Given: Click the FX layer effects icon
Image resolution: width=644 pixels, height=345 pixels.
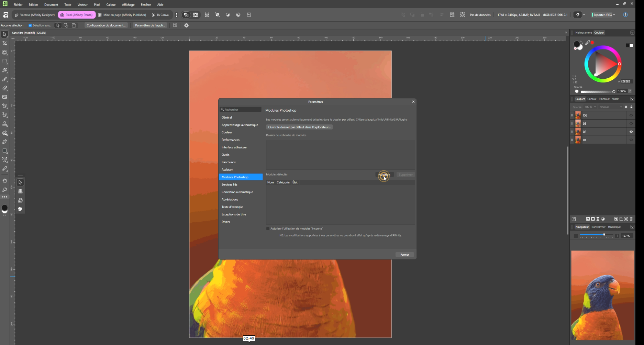Looking at the screenshot, I should click(588, 219).
